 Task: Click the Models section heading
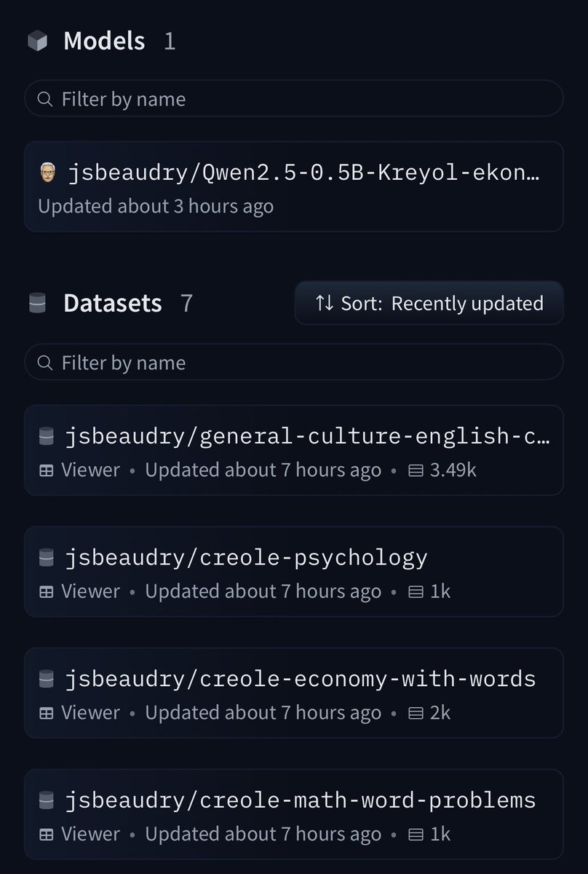click(104, 42)
